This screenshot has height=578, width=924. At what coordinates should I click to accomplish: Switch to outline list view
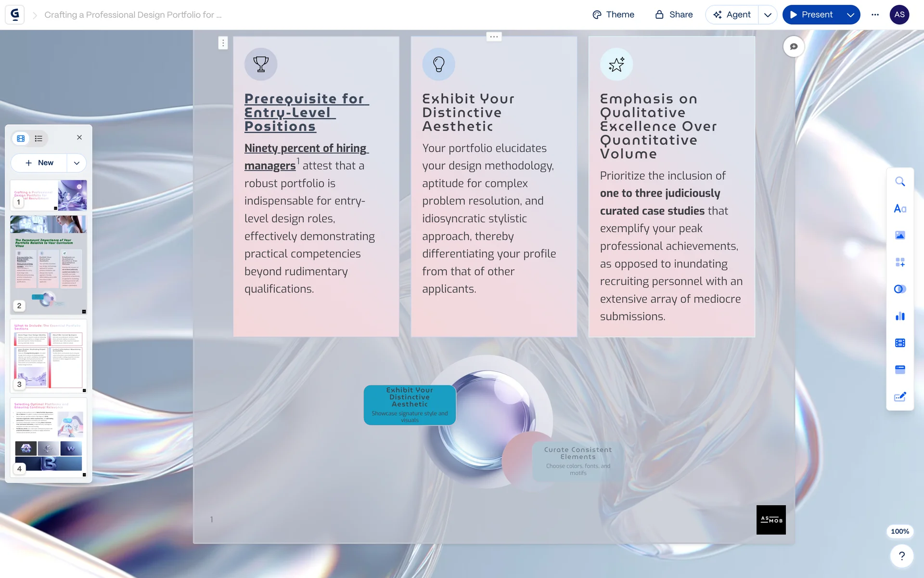point(38,139)
